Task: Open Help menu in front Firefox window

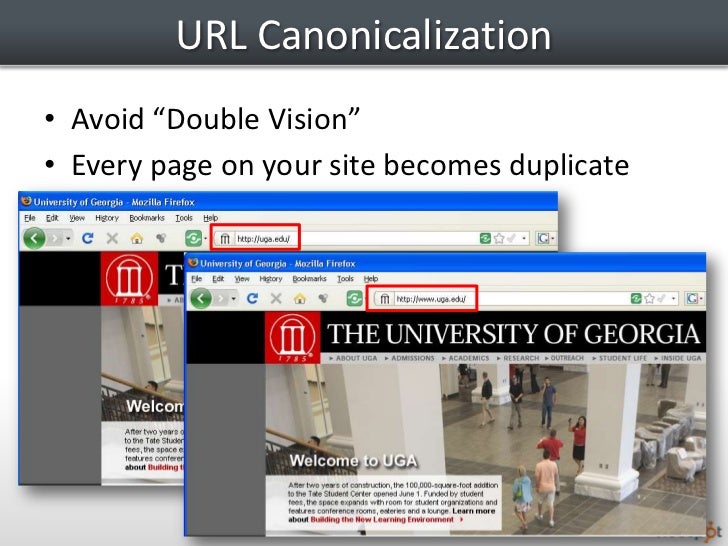Action: point(370,279)
